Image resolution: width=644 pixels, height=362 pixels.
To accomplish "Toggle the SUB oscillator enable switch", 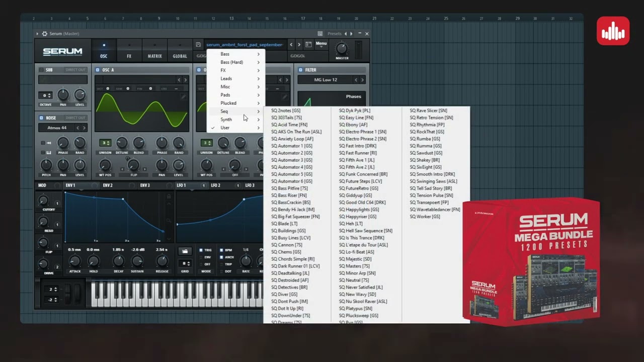I will pos(41,70).
